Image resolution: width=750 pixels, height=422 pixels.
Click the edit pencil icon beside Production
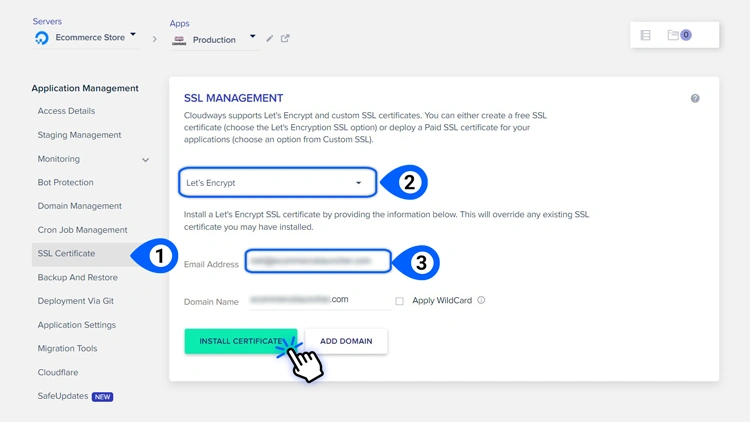pyautogui.click(x=270, y=39)
